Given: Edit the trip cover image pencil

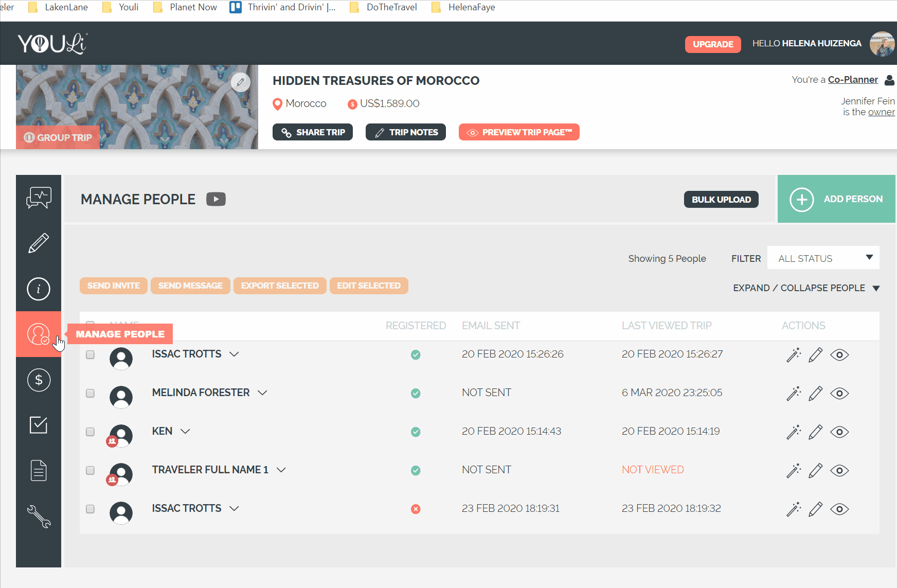Looking at the screenshot, I should coord(240,82).
